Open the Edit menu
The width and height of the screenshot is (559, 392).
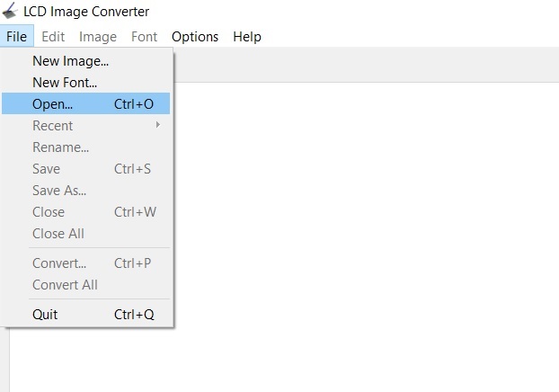click(x=53, y=36)
